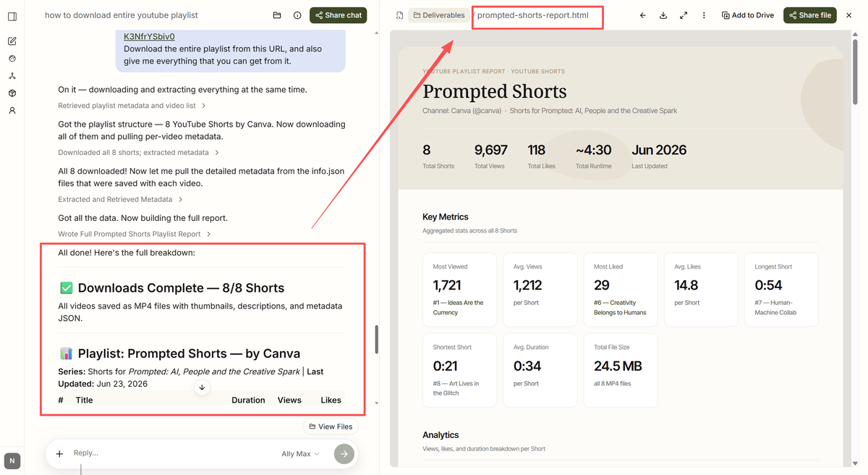Click the chat scrollbar thumb

point(376,339)
